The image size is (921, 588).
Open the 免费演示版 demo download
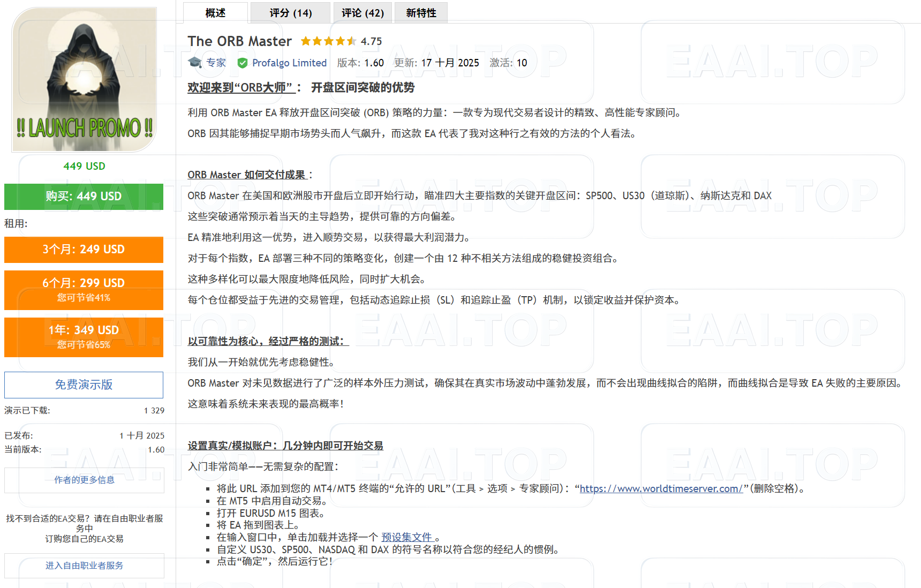point(84,385)
